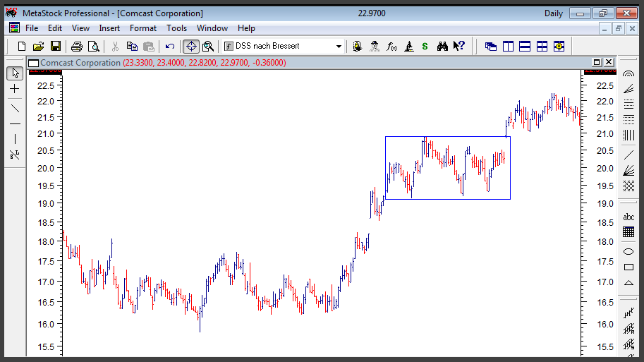
Task: Click the green dollar sign icon
Action: (425, 47)
